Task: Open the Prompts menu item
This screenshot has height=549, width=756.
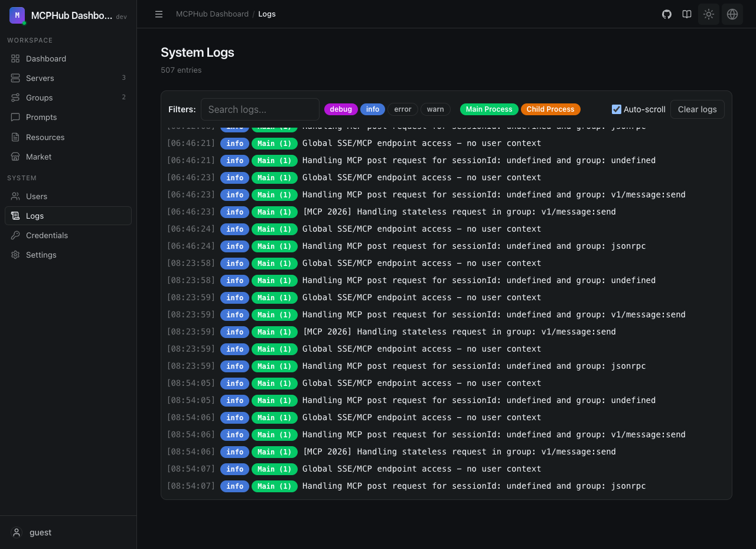Action: click(x=68, y=117)
